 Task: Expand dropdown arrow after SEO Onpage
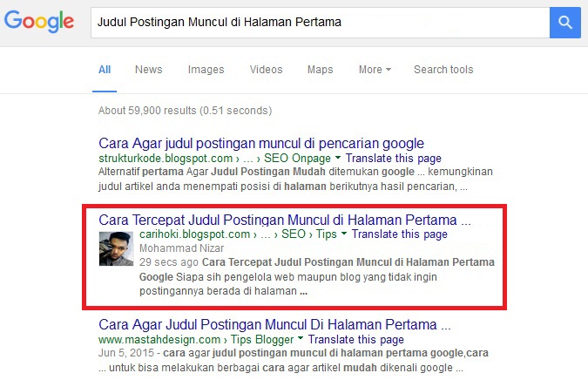point(337,158)
